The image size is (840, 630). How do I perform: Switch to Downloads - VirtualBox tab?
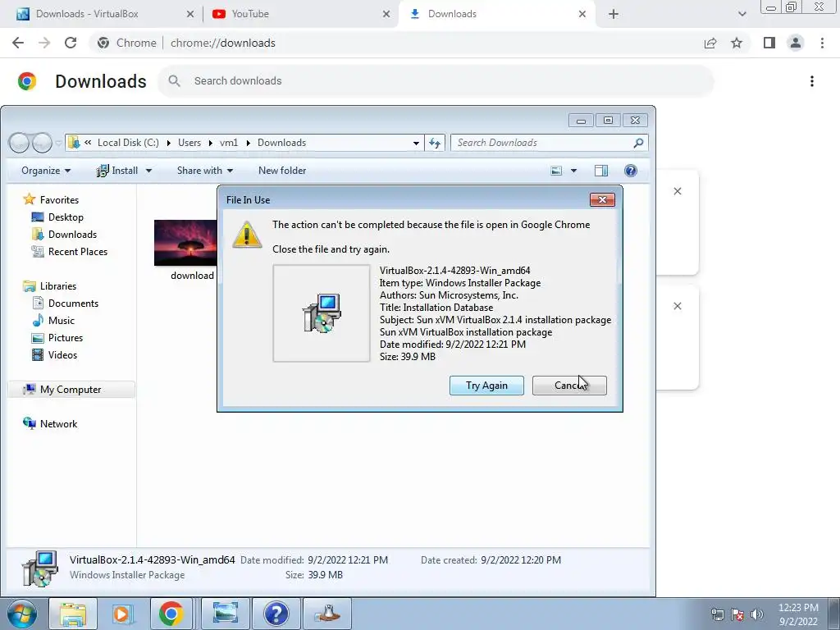pos(87,14)
